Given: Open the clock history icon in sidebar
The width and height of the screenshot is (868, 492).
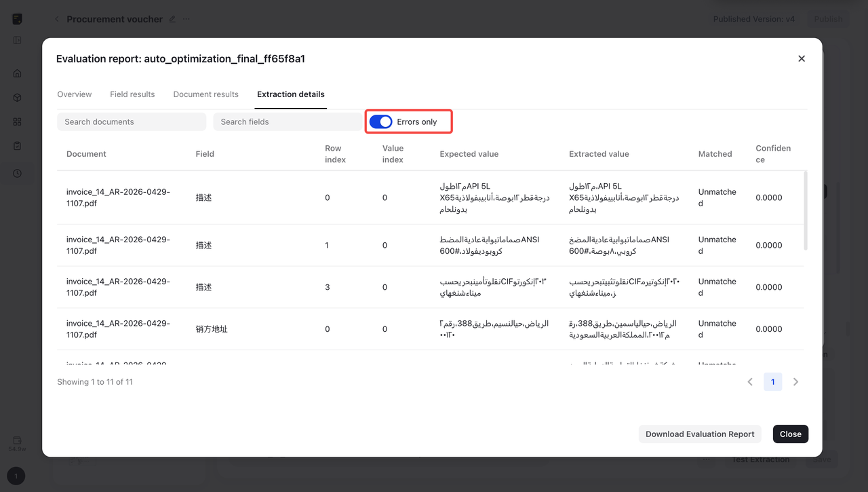Looking at the screenshot, I should click(x=18, y=174).
